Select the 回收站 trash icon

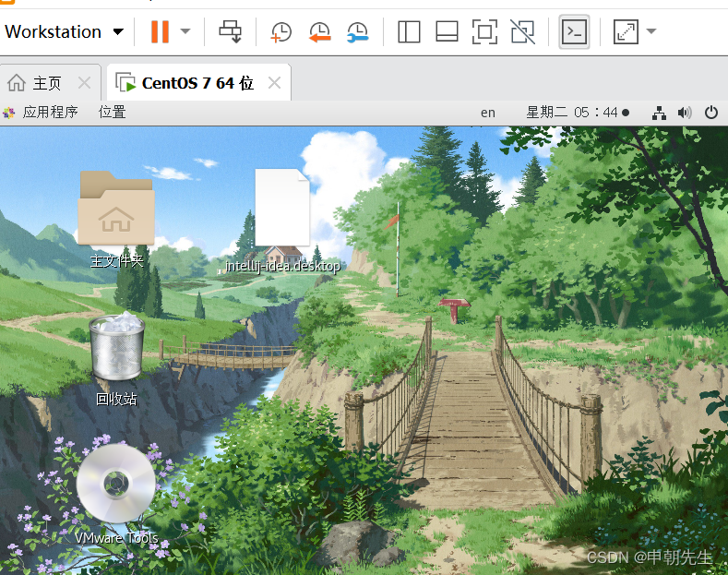tap(117, 347)
